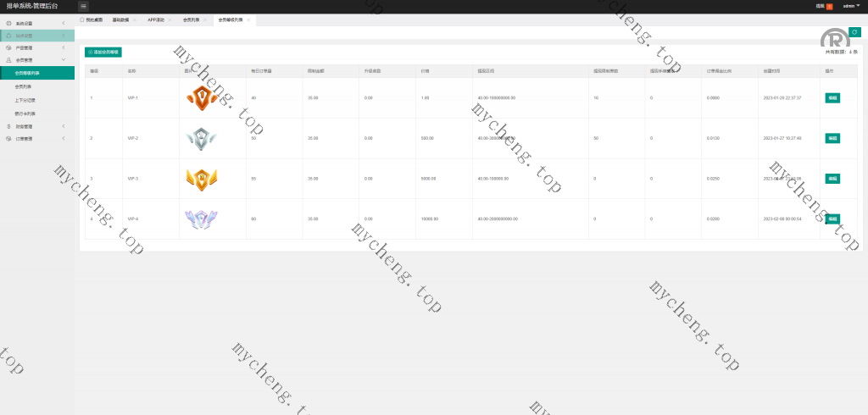Screen dimensions: 868x415
Task: Close the 会员列表 tab
Action: tap(205, 19)
